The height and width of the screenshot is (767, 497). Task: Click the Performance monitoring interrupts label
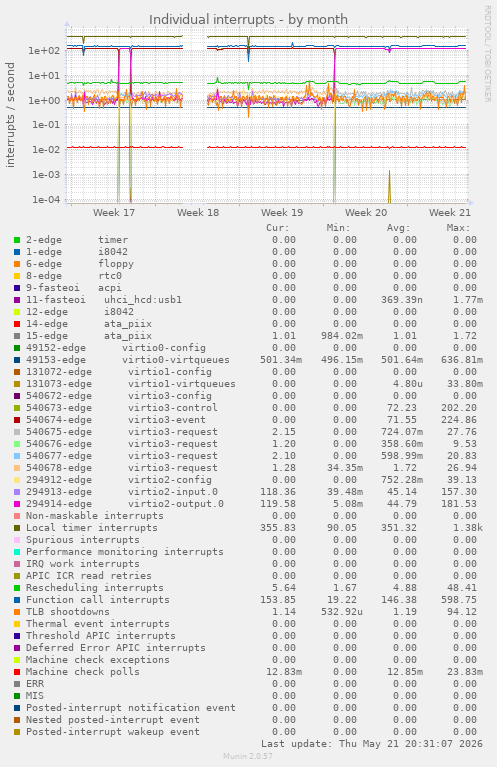click(125, 552)
